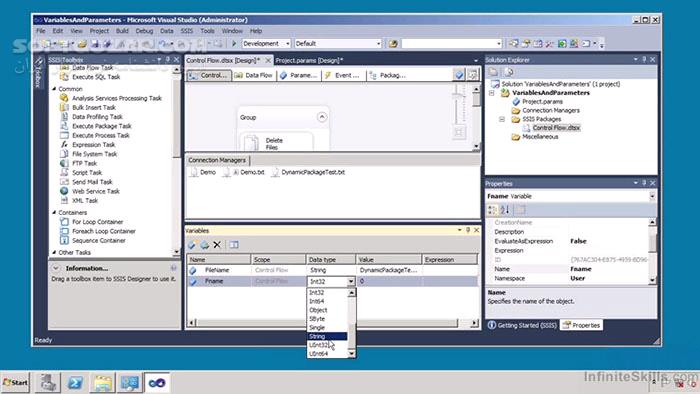Switch to the Event Handlers designer tab

point(342,75)
